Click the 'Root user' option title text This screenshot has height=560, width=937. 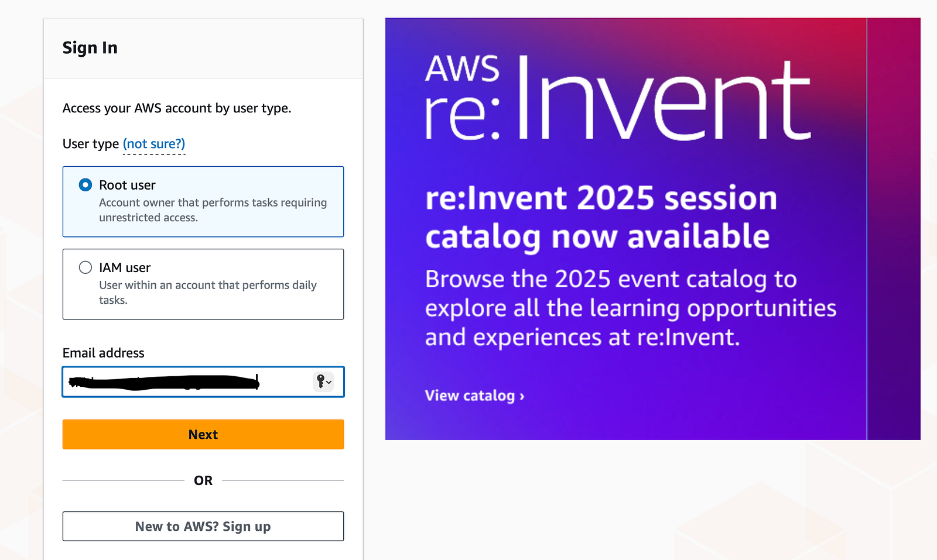[x=127, y=185]
